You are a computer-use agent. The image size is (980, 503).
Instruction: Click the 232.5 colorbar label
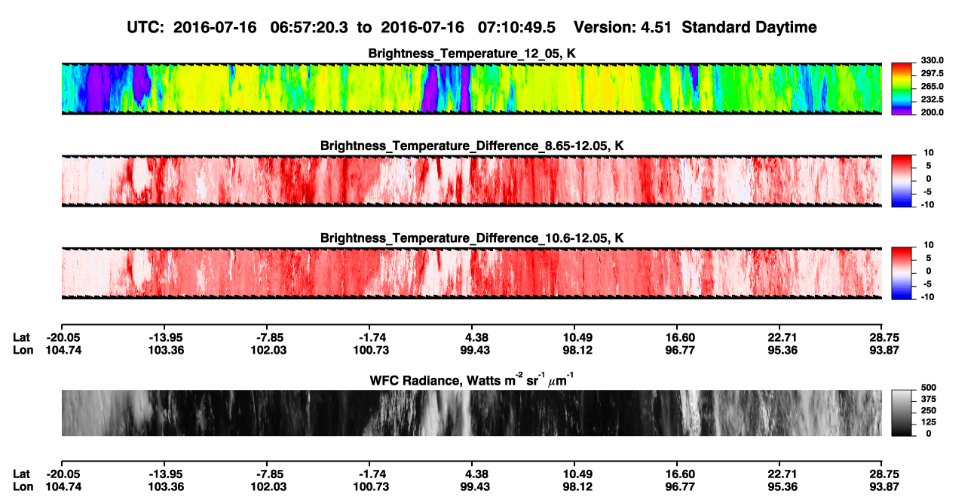tap(933, 100)
